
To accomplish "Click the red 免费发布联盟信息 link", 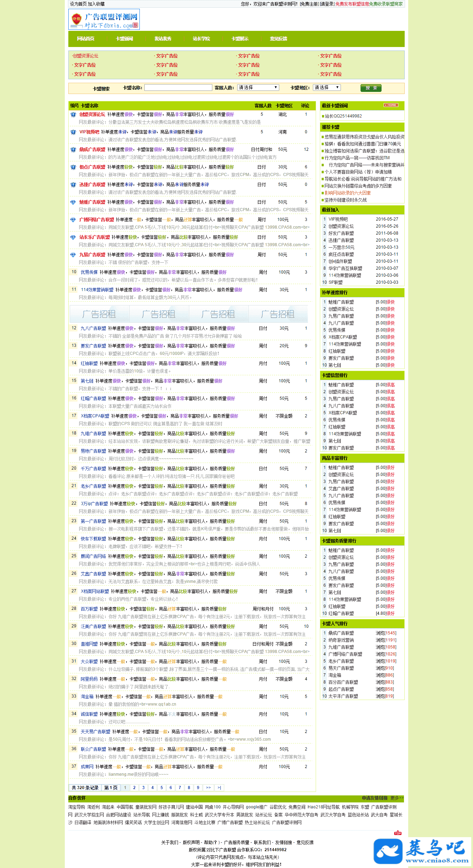I will coord(352,4).
